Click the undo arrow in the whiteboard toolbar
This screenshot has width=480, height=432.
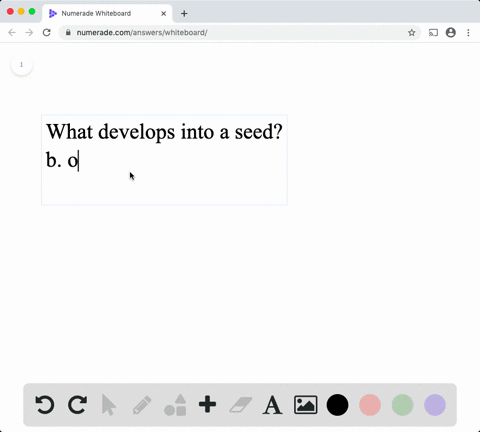click(45, 405)
